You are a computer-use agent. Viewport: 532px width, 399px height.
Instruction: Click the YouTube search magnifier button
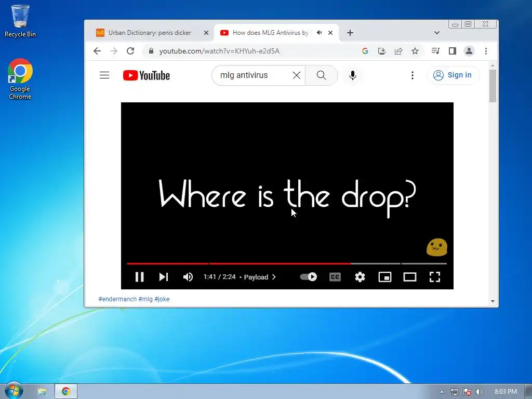(x=321, y=75)
